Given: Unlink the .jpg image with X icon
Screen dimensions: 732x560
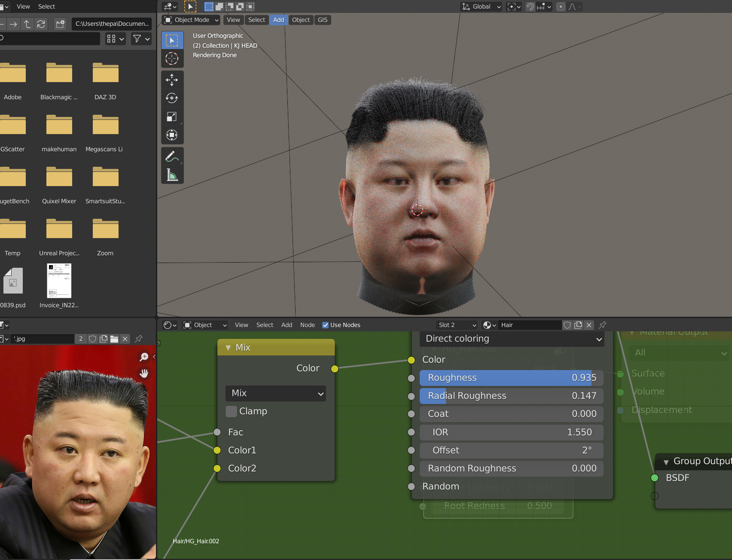Looking at the screenshot, I should tap(125, 339).
